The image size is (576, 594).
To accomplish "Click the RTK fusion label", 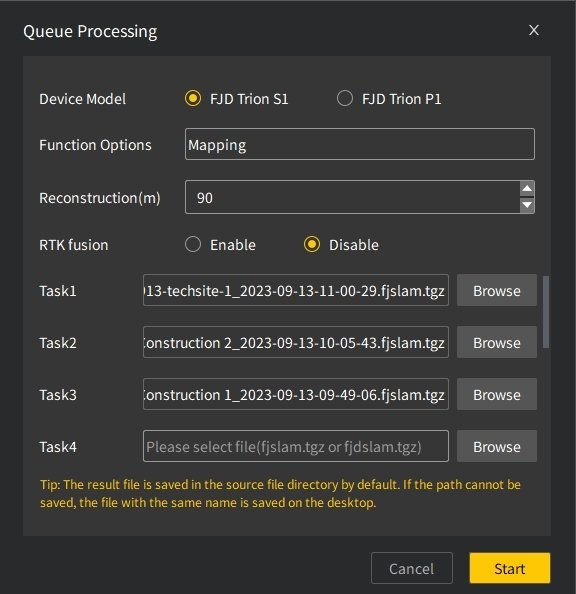I will (x=74, y=245).
